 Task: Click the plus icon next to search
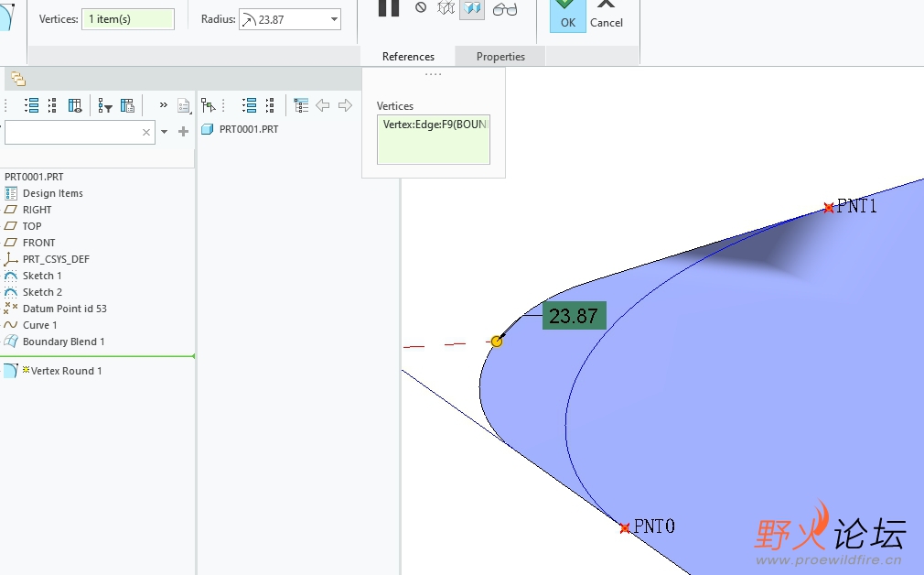183,132
